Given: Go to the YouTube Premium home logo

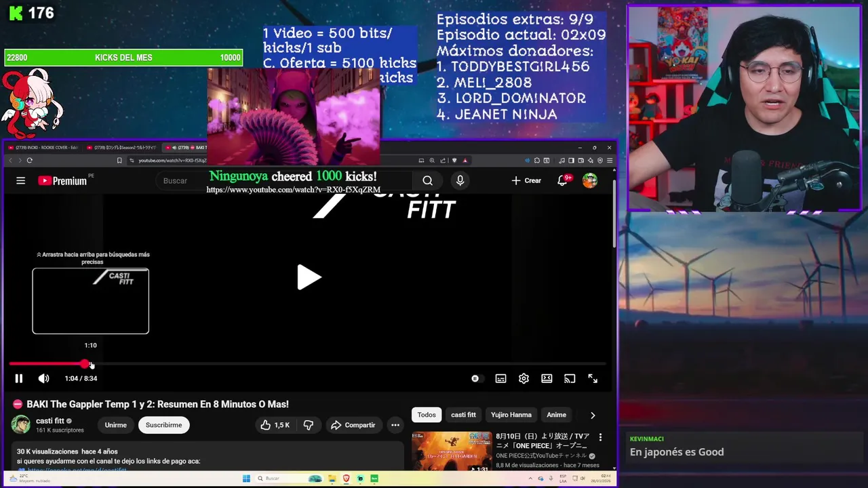Looking at the screenshot, I should (x=62, y=180).
